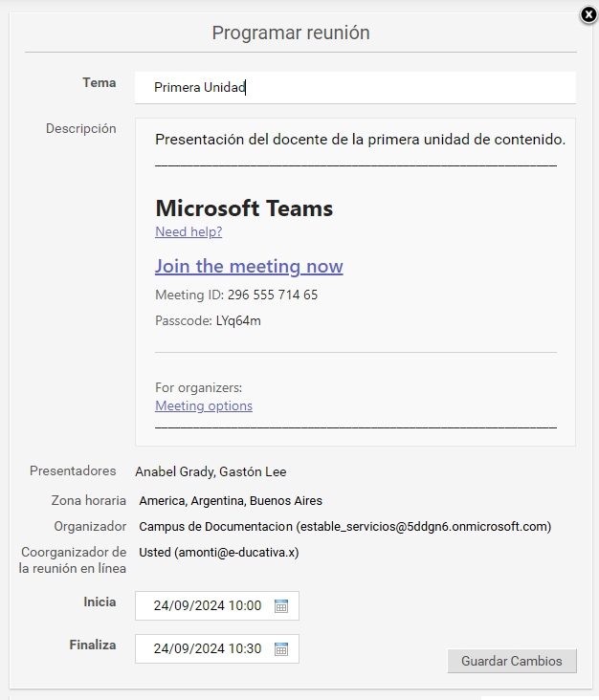Click the Zona horaria Buenos Aires value
Screen dimensions: 599x700
pos(231,500)
